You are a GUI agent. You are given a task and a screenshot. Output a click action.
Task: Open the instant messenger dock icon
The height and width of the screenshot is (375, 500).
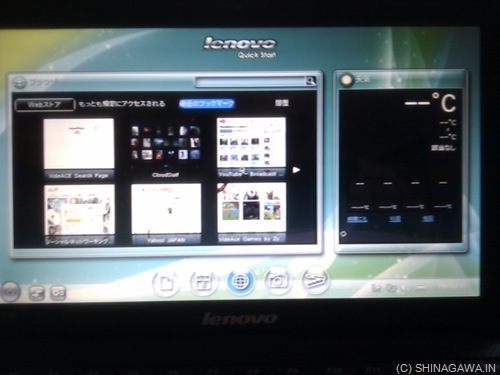tap(315, 280)
